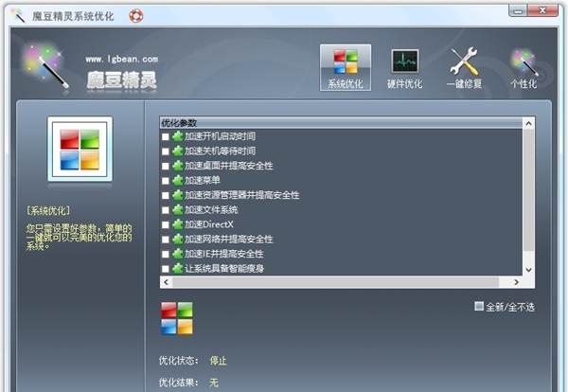568x392 pixels.
Task: Click the green puzzle icon beside 加速文件系统
Action: point(178,210)
